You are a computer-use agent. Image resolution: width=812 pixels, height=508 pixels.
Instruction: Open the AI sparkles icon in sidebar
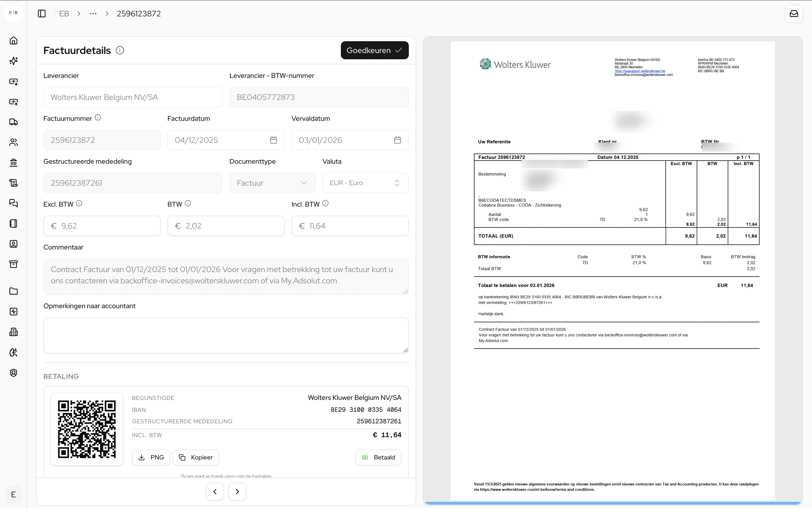14,61
